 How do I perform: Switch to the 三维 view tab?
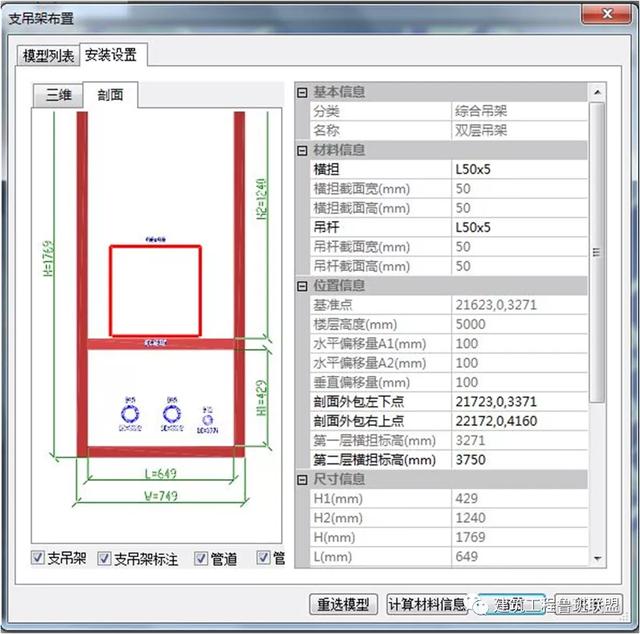(58, 95)
